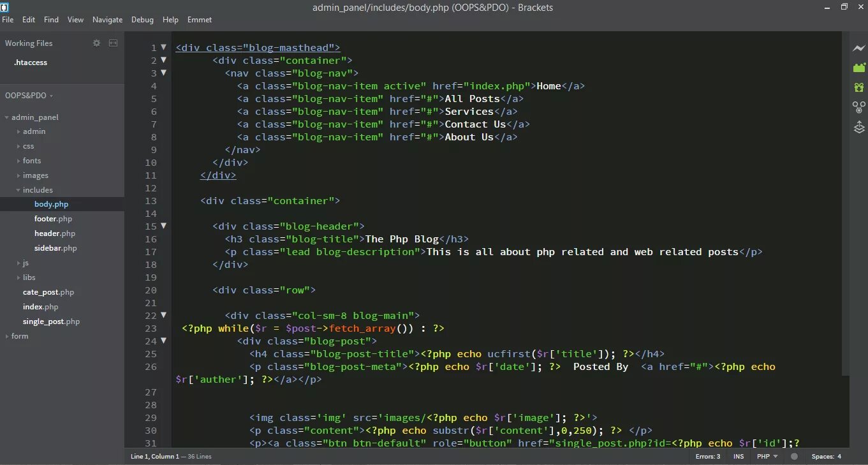
Task: Open the Emmet menu
Action: (x=200, y=20)
